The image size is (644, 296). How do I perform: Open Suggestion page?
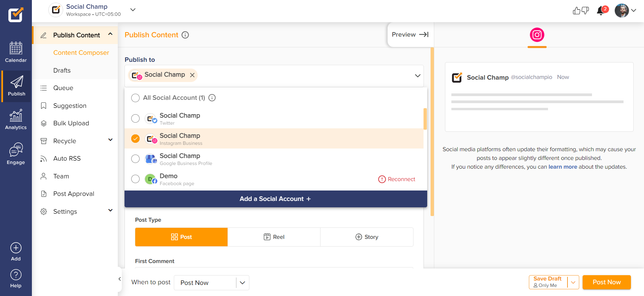tap(70, 106)
